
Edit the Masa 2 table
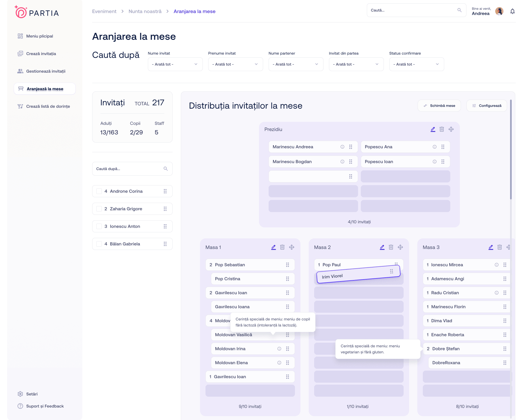[x=382, y=247]
